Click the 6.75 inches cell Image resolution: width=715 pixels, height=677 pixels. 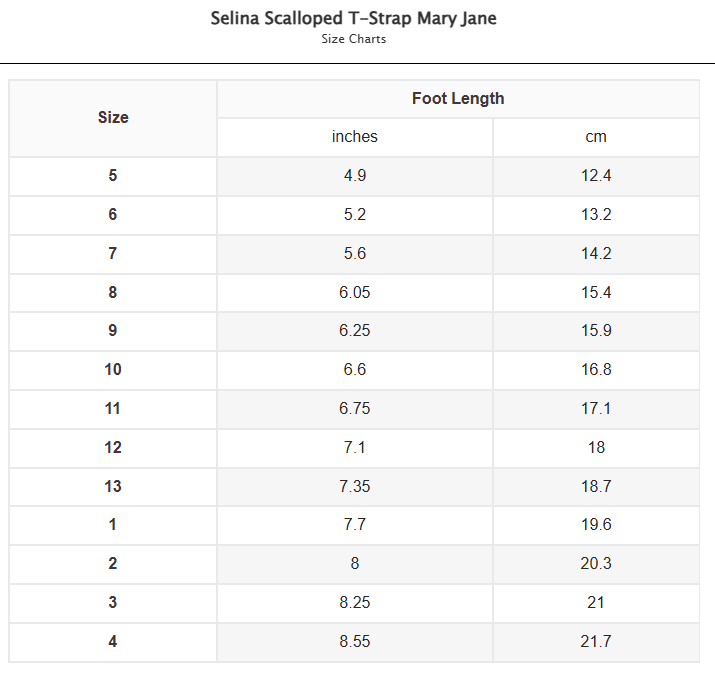point(355,409)
